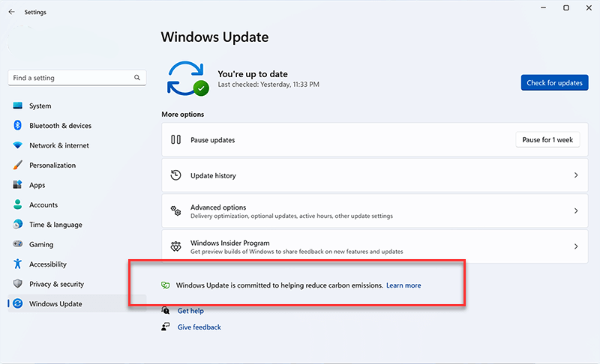Viewport: 600px width, 364px height.
Task: Select Windows Update in the sidebar
Action: pos(77,303)
